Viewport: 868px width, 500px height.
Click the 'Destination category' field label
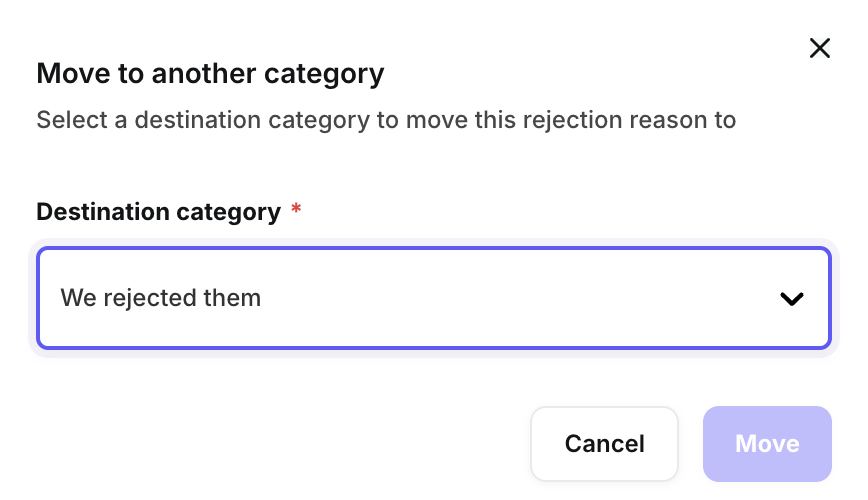[x=158, y=212]
